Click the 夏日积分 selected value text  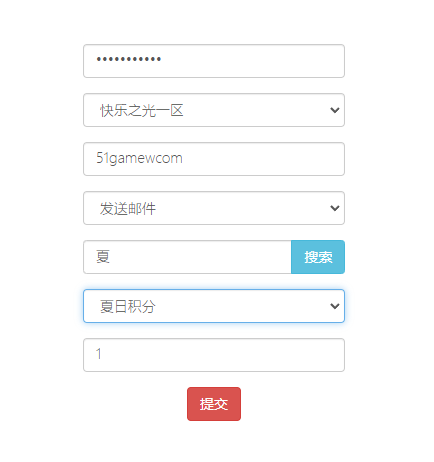(x=128, y=306)
